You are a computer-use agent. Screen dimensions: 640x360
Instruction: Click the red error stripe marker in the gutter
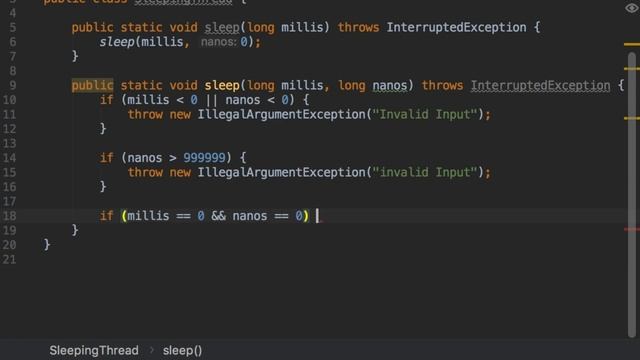click(631, 229)
